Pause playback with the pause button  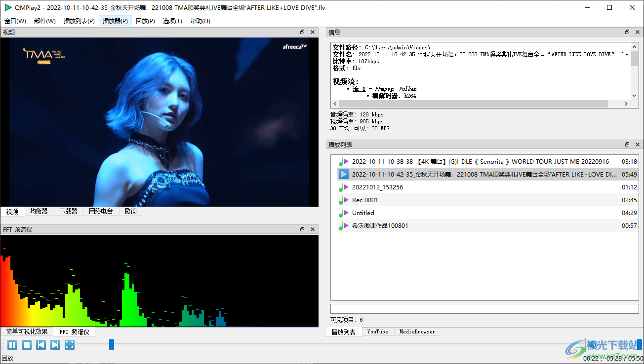tap(12, 345)
